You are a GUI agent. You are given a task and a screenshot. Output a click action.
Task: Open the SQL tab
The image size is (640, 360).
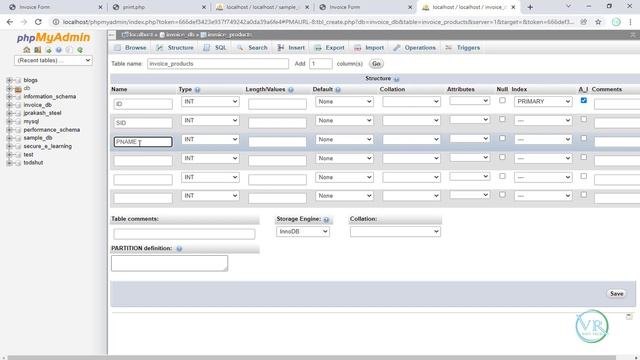point(215,48)
